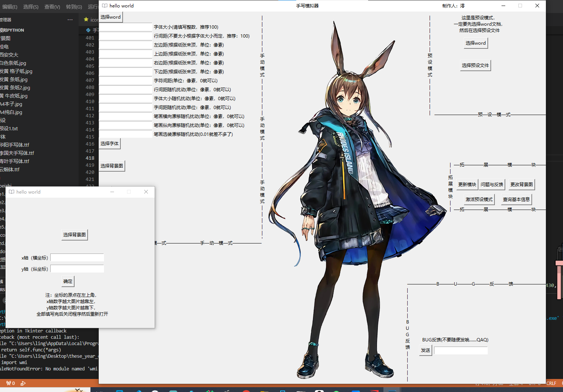Send bug feedback with 发送 button
This screenshot has width=563, height=392.
426,350
